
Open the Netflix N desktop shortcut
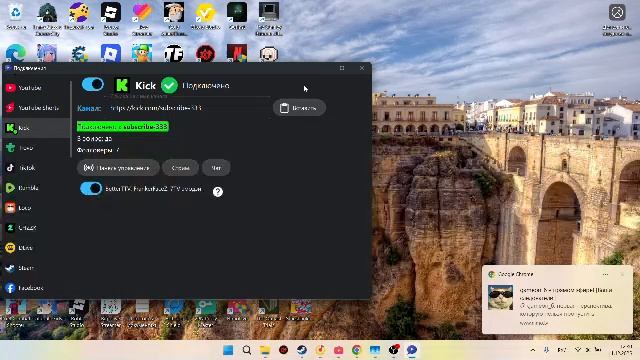coord(237,53)
